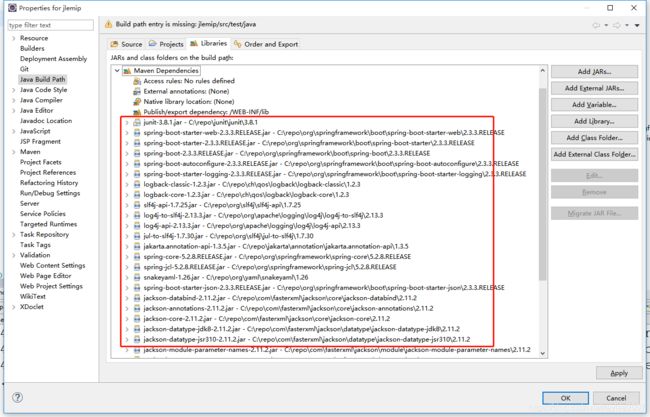Image resolution: width=650 pixels, height=417 pixels.
Task: Click the jar icon of spring-jcl-5.2.8.RELEASE.jar
Action: (x=137, y=267)
